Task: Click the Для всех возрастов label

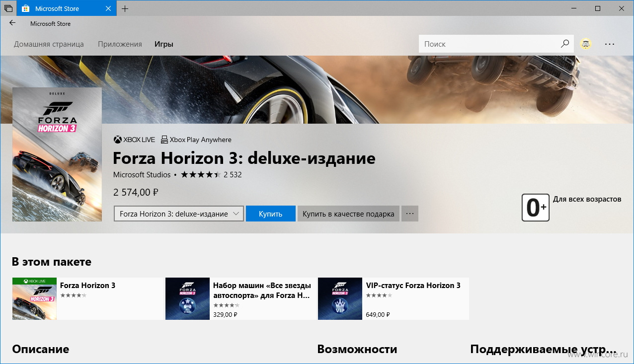Action: click(x=587, y=199)
